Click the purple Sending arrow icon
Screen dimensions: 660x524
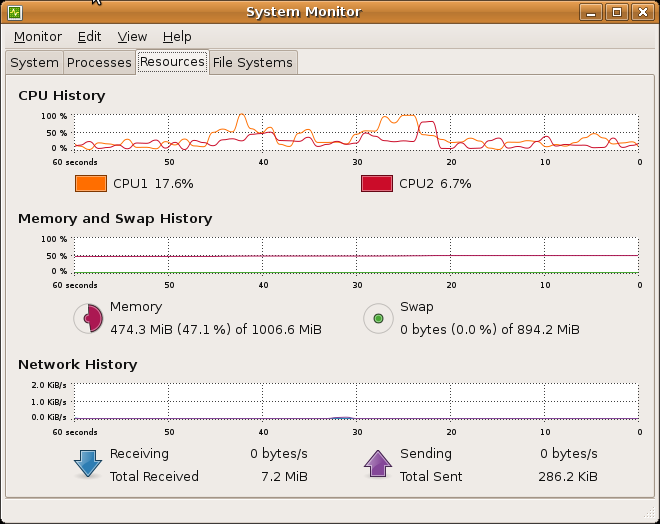pyautogui.click(x=378, y=464)
